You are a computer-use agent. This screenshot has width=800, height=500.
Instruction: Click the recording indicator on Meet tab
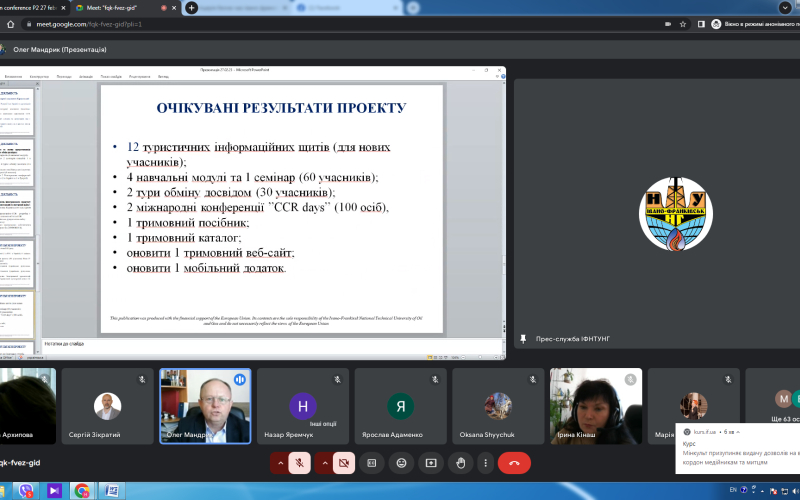tap(164, 8)
